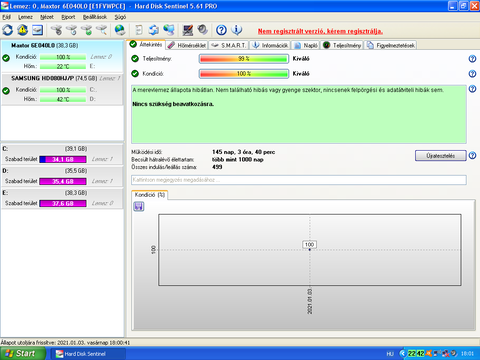Click the about info toolbar icon

click(x=237, y=30)
